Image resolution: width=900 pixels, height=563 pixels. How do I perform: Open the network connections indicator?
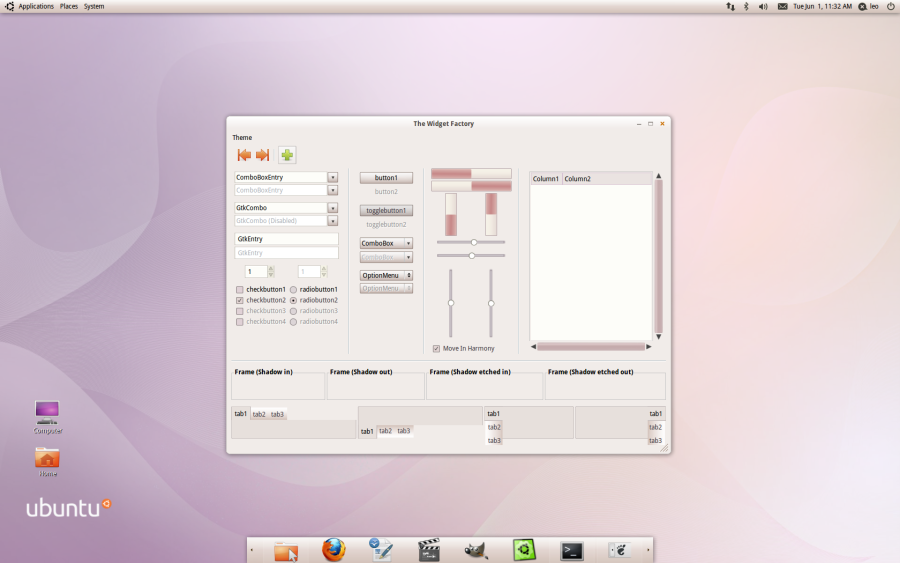pos(730,6)
